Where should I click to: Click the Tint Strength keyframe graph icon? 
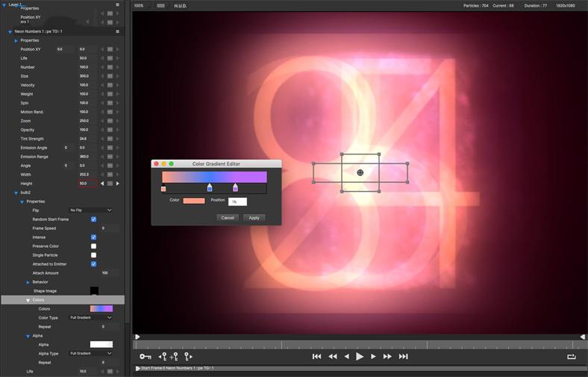(x=110, y=139)
